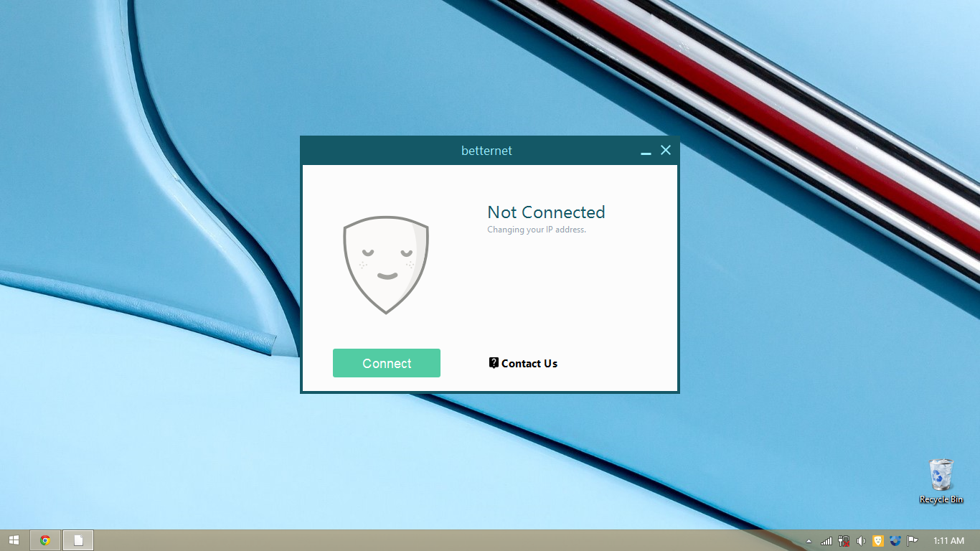The width and height of the screenshot is (980, 551).
Task: Click the betternet title bar text
Action: 486,151
